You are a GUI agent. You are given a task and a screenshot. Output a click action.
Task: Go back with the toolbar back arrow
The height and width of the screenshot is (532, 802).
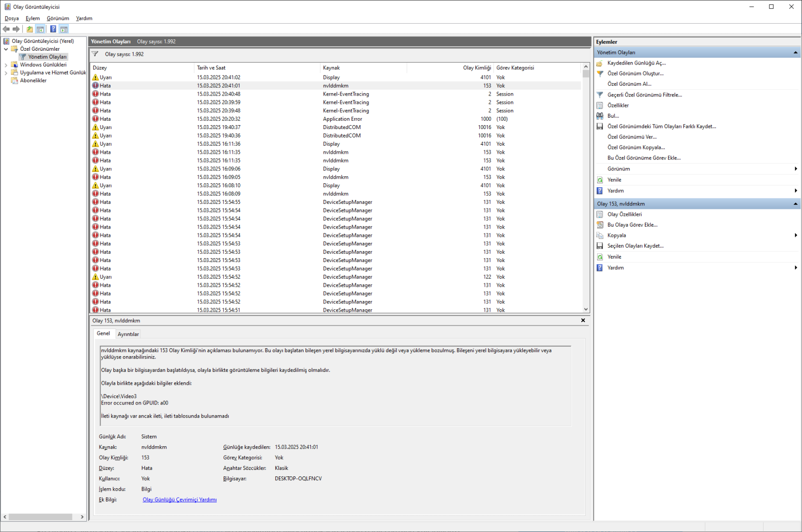coord(6,29)
